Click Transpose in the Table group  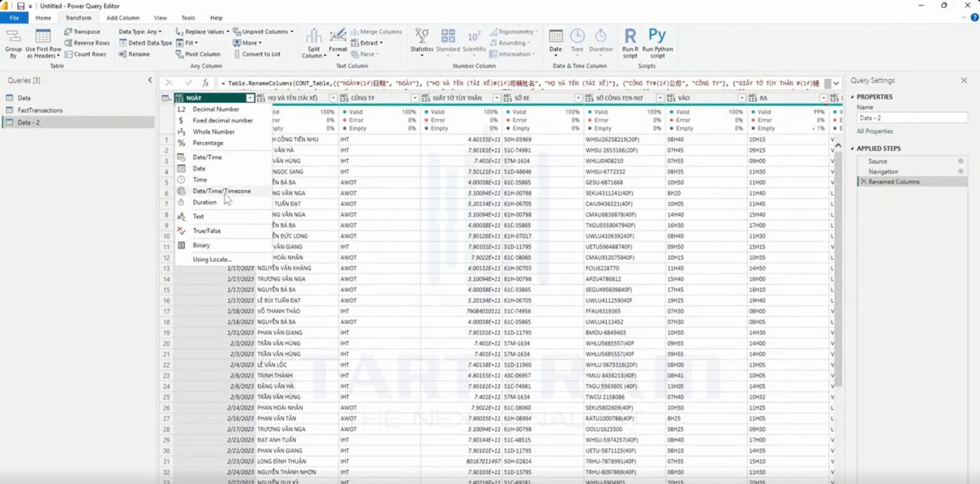82,31
